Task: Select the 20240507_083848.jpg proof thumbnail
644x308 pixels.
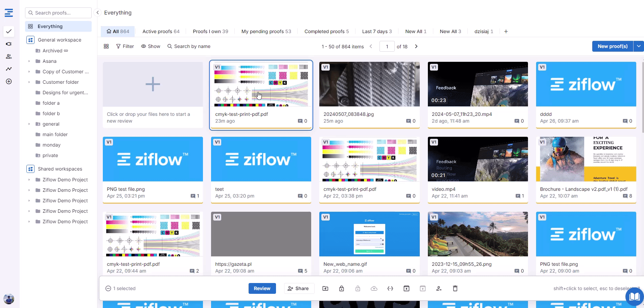Action: (369, 84)
